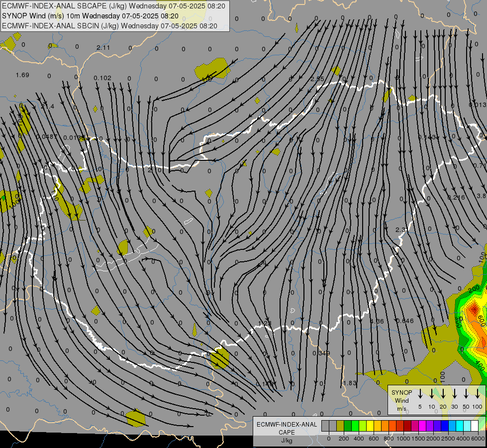Click the SBCAPE layer title line
Viewport: 487px width, 448px height.
click(x=113, y=6)
